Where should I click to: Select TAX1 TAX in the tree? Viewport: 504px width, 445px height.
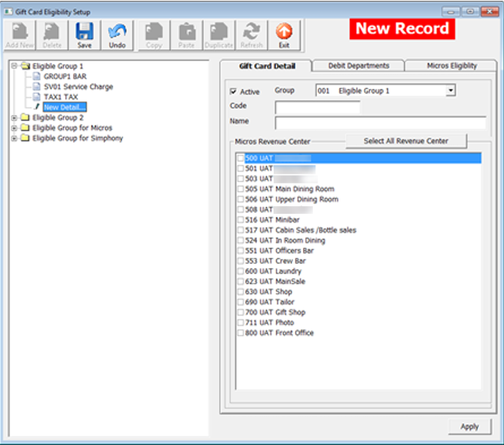(60, 97)
